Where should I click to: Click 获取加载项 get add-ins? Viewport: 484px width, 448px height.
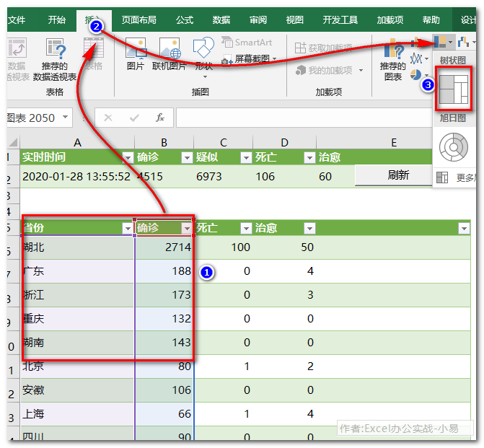(x=323, y=48)
